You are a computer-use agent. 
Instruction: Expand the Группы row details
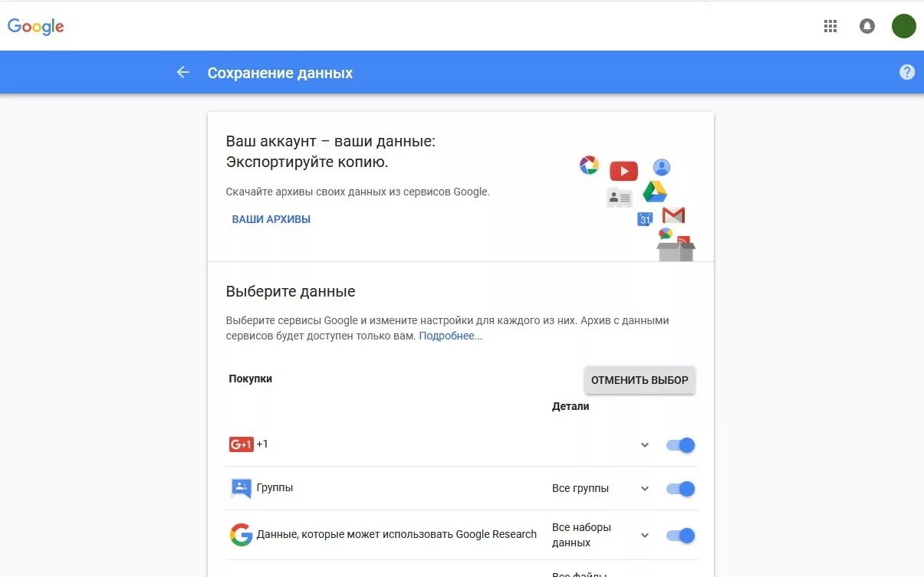(x=645, y=489)
